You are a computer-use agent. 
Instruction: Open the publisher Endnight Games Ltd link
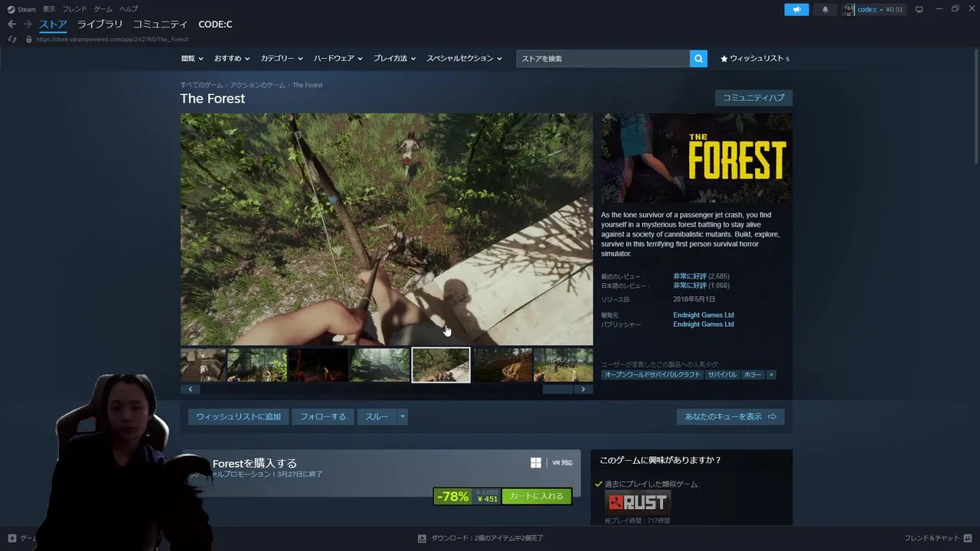pyautogui.click(x=704, y=324)
